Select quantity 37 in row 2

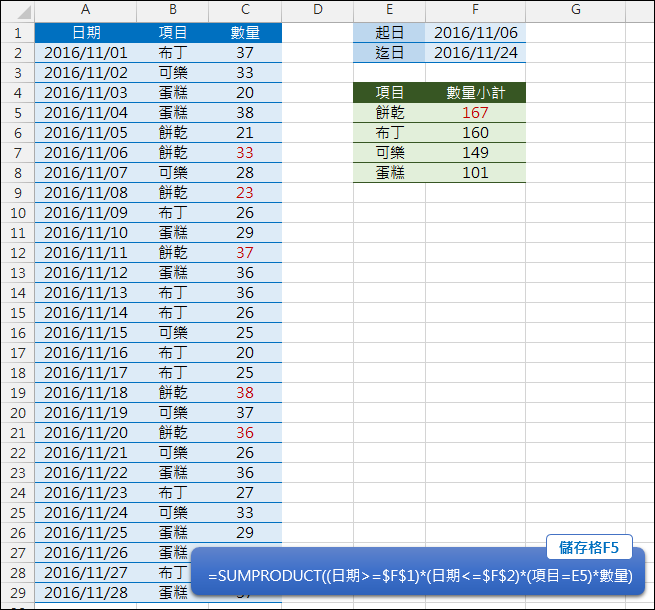(x=245, y=53)
